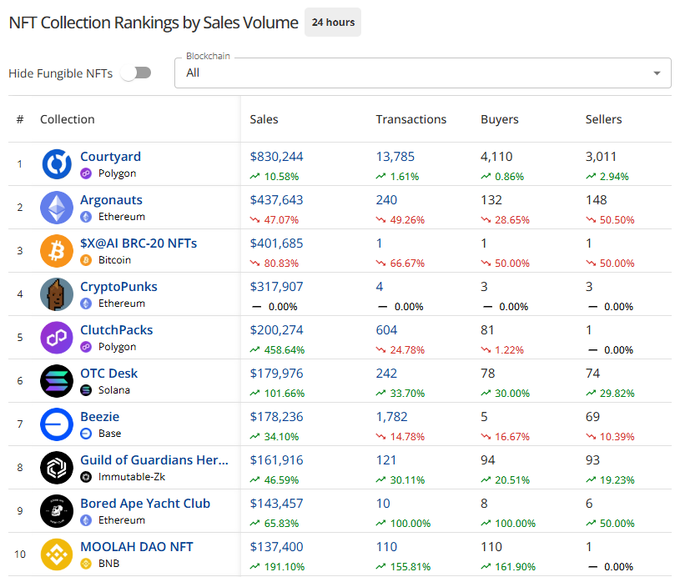Open Guild of Guardians Her... link
The width and height of the screenshot is (680, 577).
154,460
